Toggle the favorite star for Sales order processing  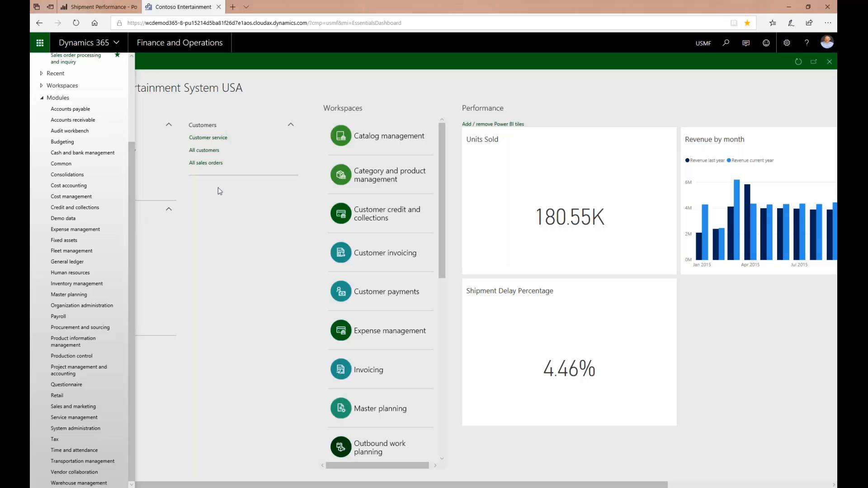(x=117, y=55)
